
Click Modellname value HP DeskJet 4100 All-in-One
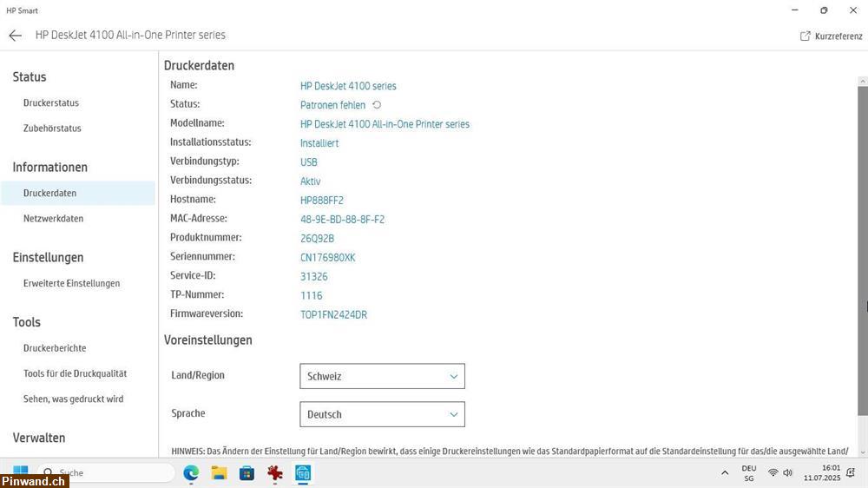pos(385,124)
